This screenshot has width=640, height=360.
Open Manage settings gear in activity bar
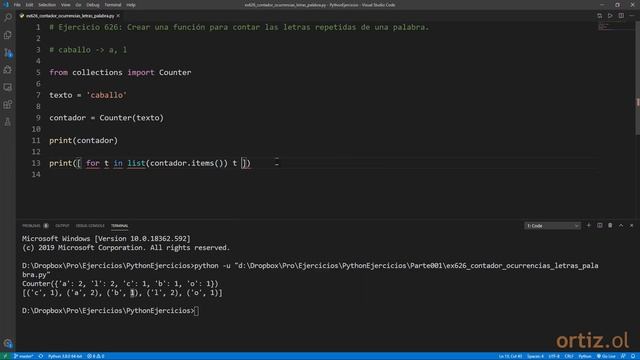8,343
